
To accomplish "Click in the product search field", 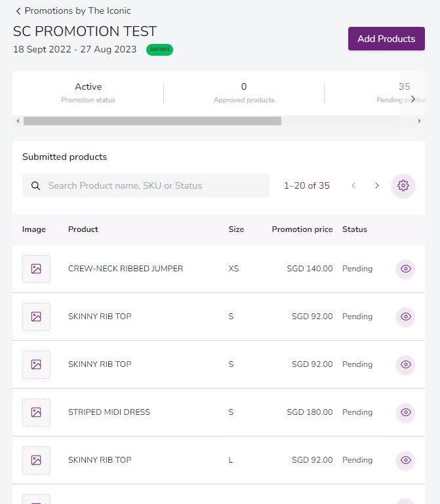I will pyautogui.click(x=154, y=185).
